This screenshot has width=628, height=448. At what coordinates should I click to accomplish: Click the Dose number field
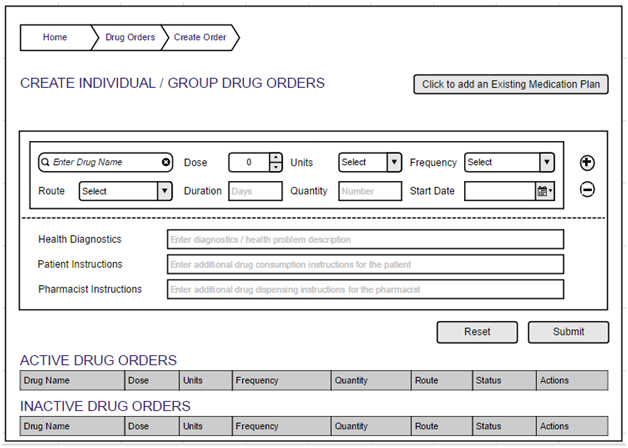point(249,162)
